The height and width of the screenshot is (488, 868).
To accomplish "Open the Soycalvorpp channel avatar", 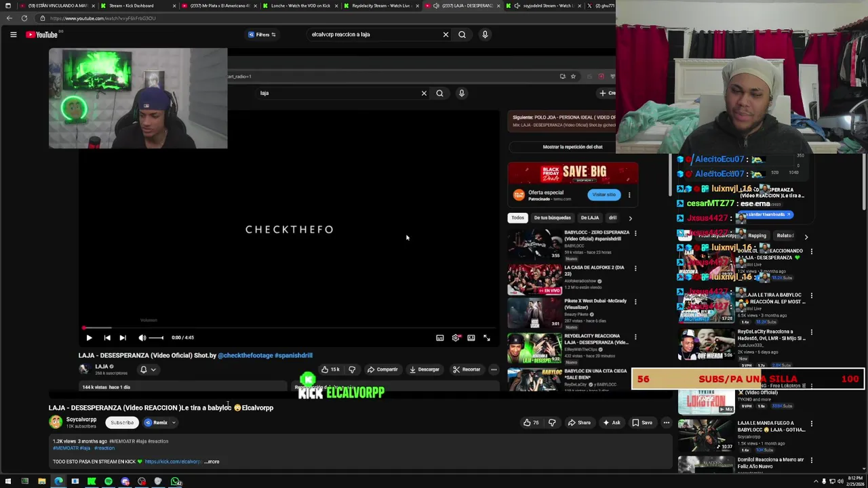I will (x=56, y=422).
